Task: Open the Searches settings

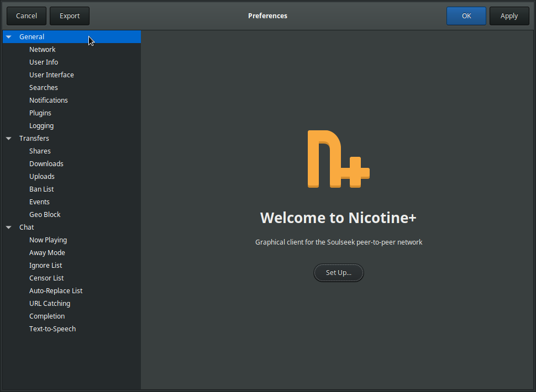Action: point(72,87)
